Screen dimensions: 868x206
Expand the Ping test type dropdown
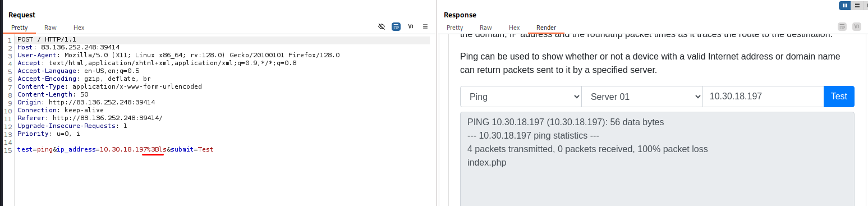[x=521, y=97]
